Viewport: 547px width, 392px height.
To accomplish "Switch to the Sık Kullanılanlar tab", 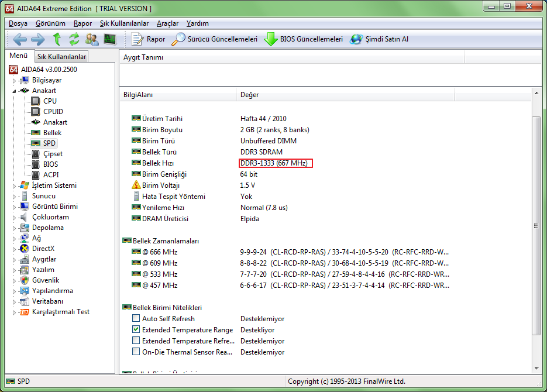I will tap(62, 57).
